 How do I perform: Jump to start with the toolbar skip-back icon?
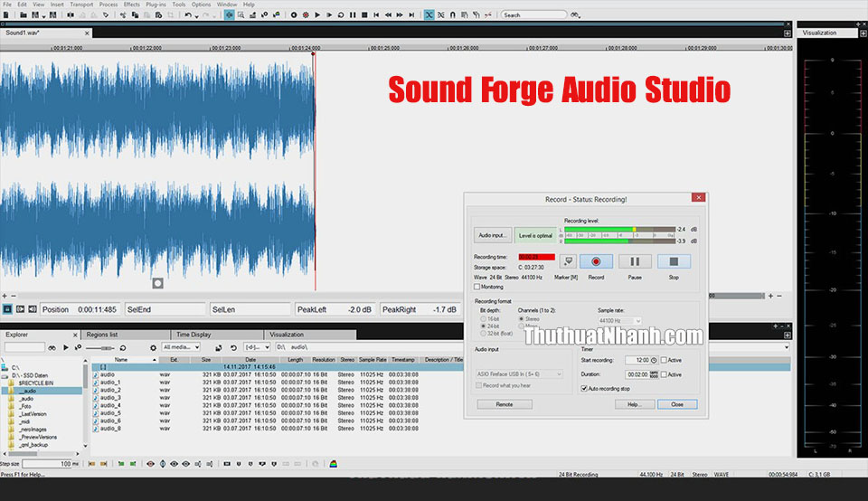tap(376, 15)
